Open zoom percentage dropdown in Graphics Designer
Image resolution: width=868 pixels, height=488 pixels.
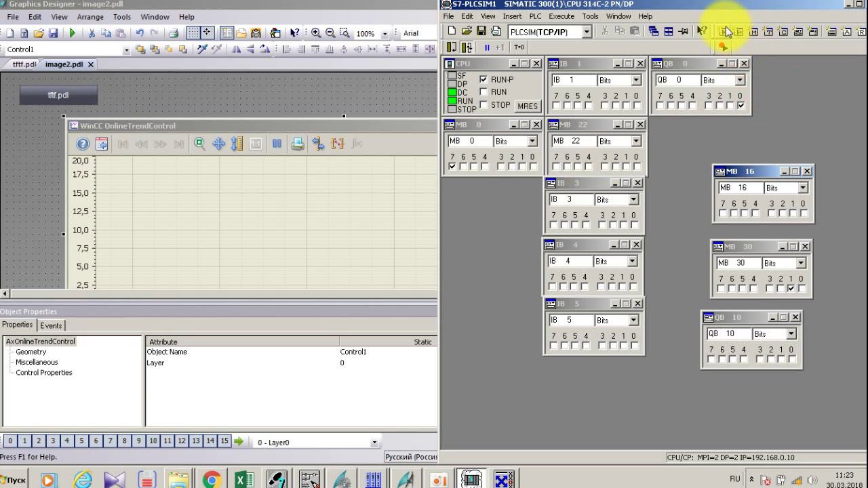tap(384, 33)
